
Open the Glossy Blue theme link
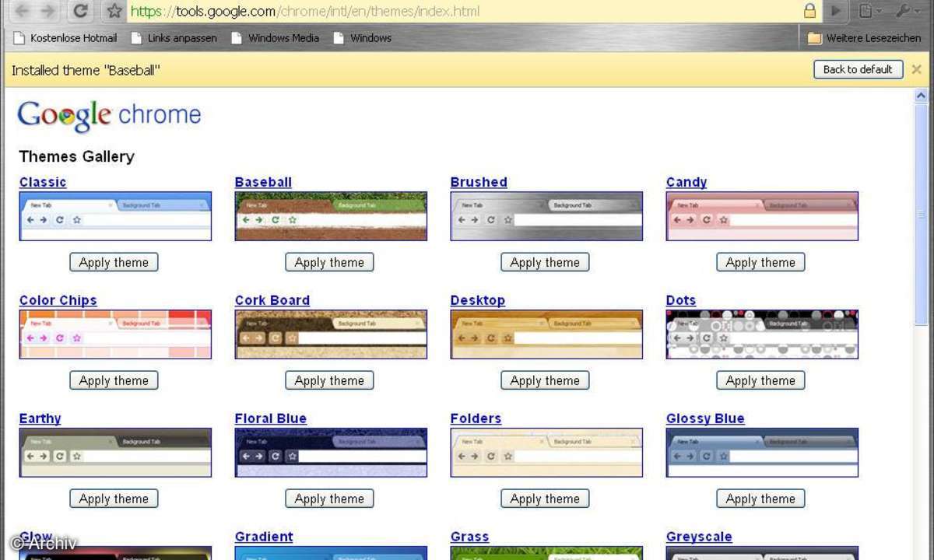tap(705, 418)
